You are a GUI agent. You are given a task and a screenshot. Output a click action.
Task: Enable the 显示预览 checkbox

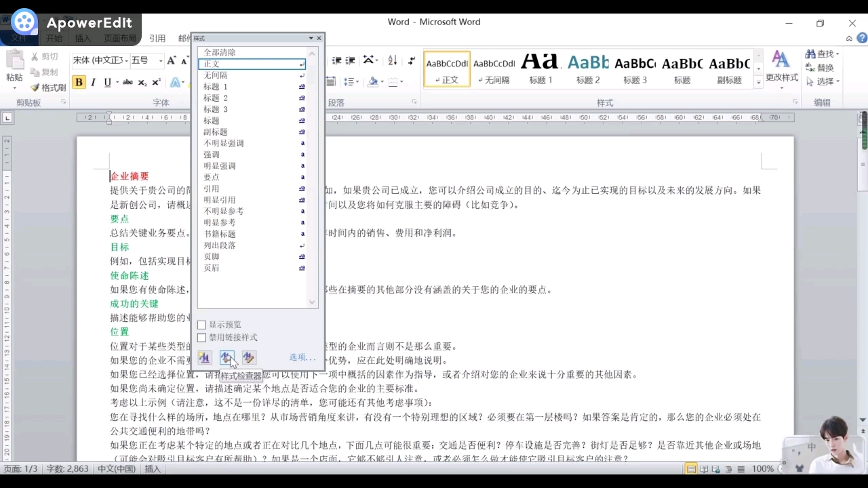pyautogui.click(x=201, y=325)
